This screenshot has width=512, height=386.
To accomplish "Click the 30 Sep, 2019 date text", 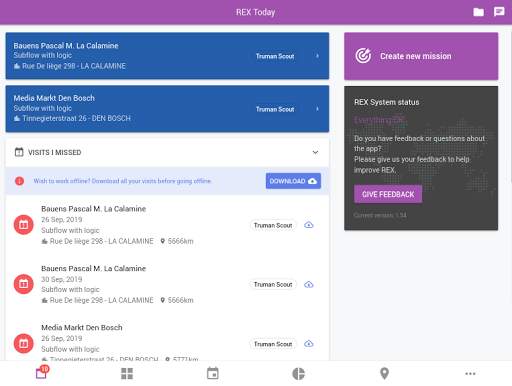I will click(62, 279).
